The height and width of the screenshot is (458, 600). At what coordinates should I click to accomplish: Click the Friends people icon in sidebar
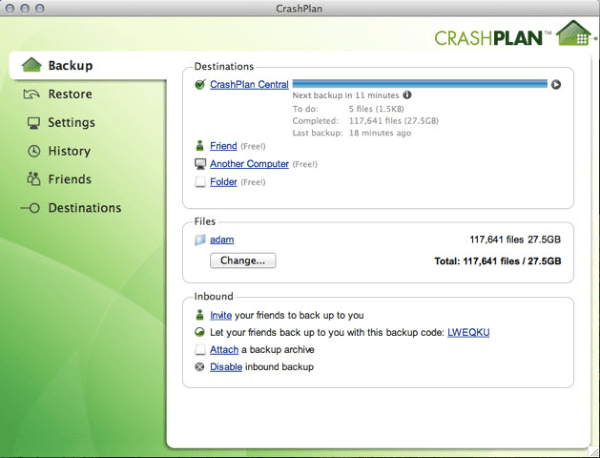(34, 179)
